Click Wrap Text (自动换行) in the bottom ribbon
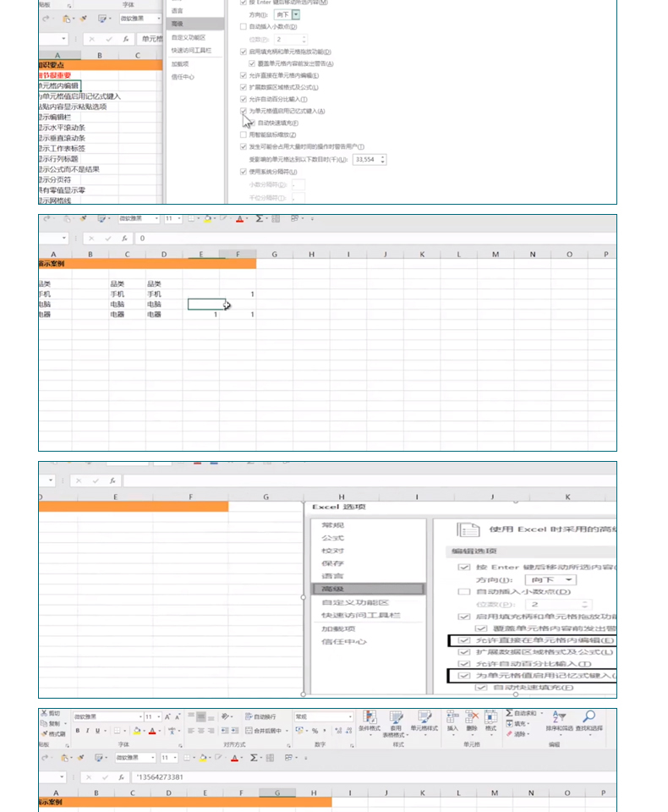The height and width of the screenshot is (812, 668). pyautogui.click(x=261, y=716)
